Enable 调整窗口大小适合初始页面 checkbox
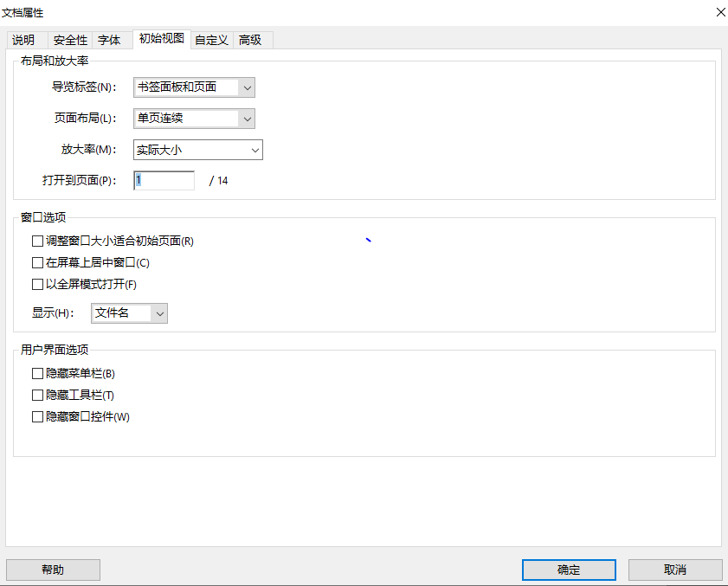The height and width of the screenshot is (586, 728). 37,241
